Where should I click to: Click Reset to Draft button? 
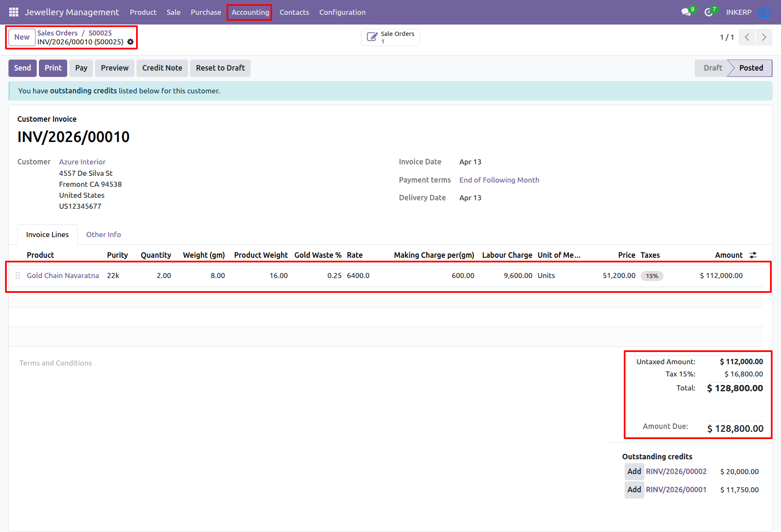[x=220, y=68]
